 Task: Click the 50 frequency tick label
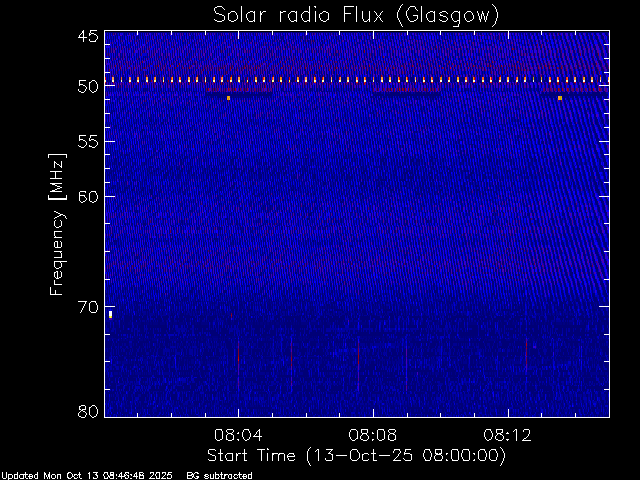tap(88, 87)
